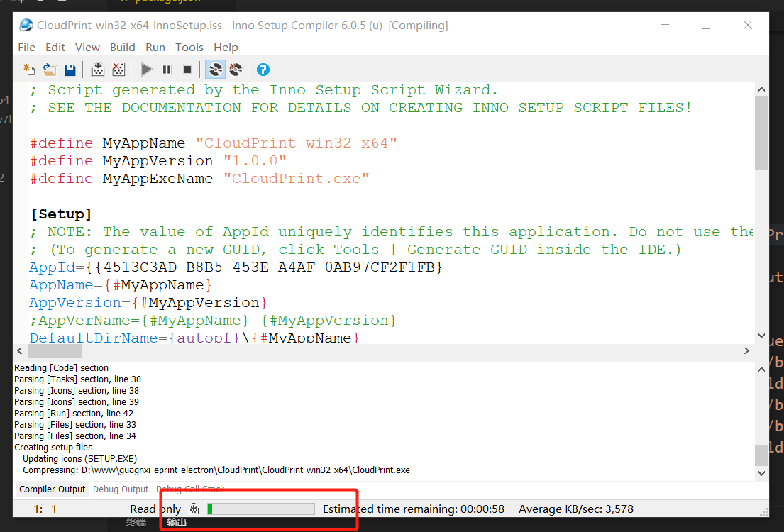This screenshot has width=784, height=532.
Task: Click the '1: 1' cursor position indicator
Action: 45,509
